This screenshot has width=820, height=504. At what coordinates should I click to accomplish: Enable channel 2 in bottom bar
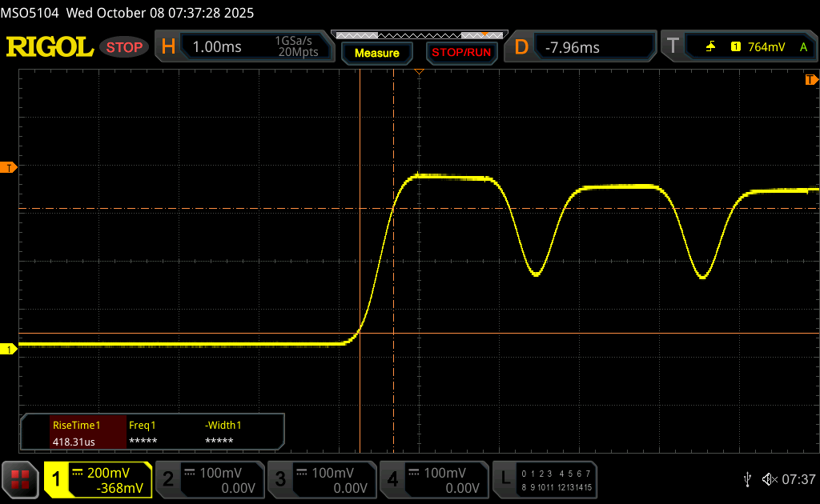point(208,479)
